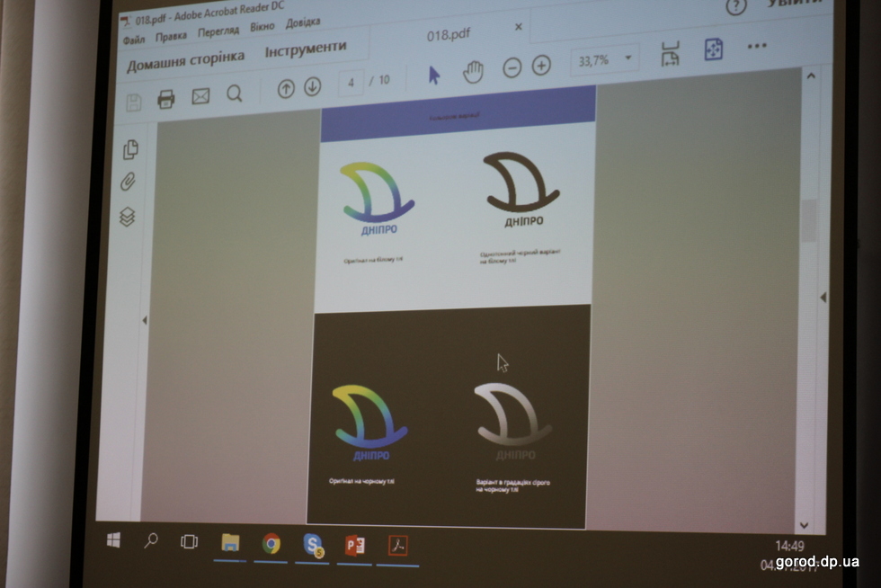Expand the right tools pane arrow
This screenshot has height=588, width=881.
(823, 298)
